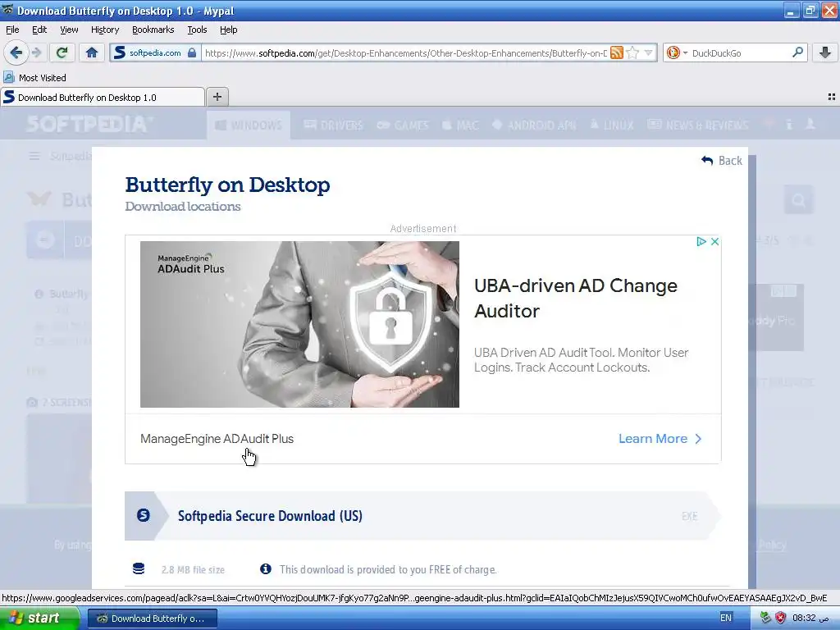Click the Softpedia logo in header
840x630 pixels.
[x=89, y=125]
